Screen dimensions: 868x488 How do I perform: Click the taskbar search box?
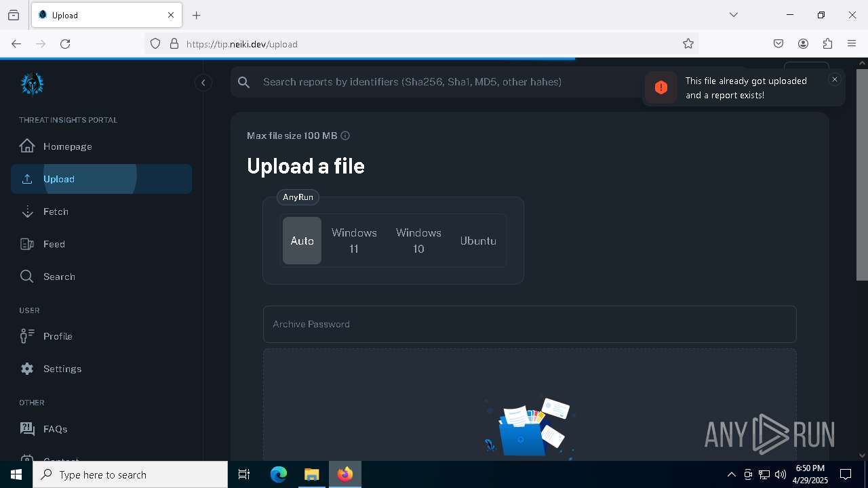click(130, 474)
